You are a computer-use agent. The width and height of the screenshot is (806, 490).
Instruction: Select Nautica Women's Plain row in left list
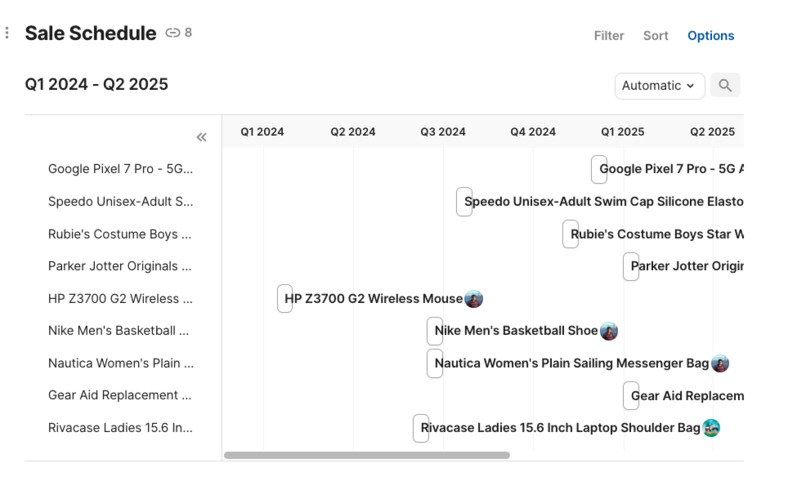(121, 363)
